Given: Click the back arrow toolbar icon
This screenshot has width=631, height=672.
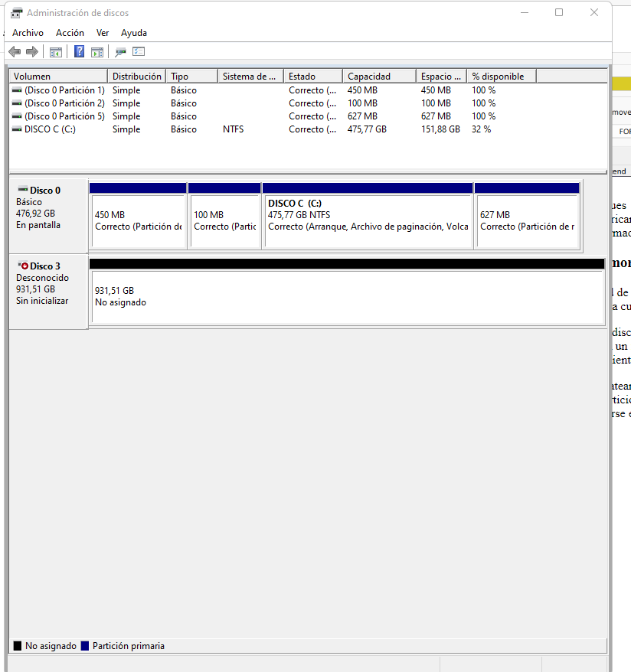Looking at the screenshot, I should (14, 52).
